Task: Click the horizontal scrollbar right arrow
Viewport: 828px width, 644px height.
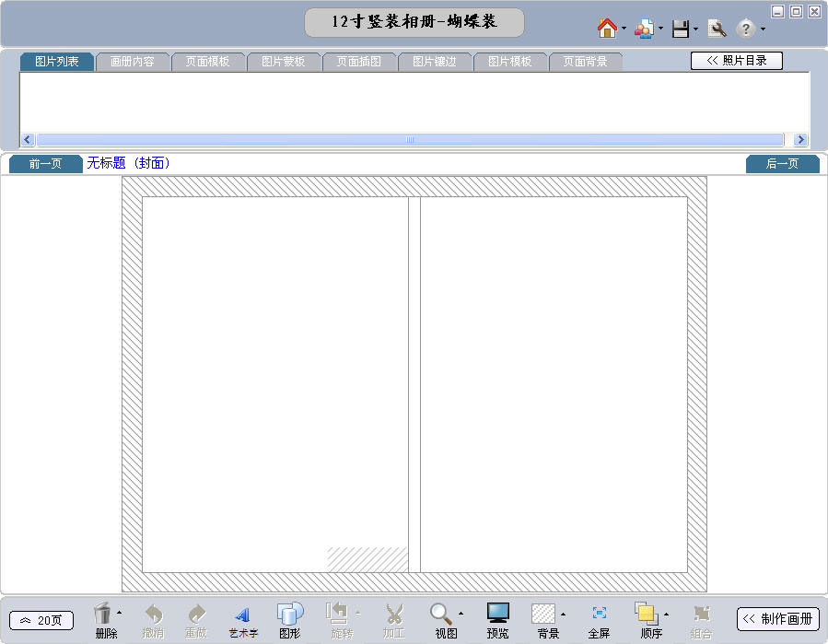Action: pos(799,140)
